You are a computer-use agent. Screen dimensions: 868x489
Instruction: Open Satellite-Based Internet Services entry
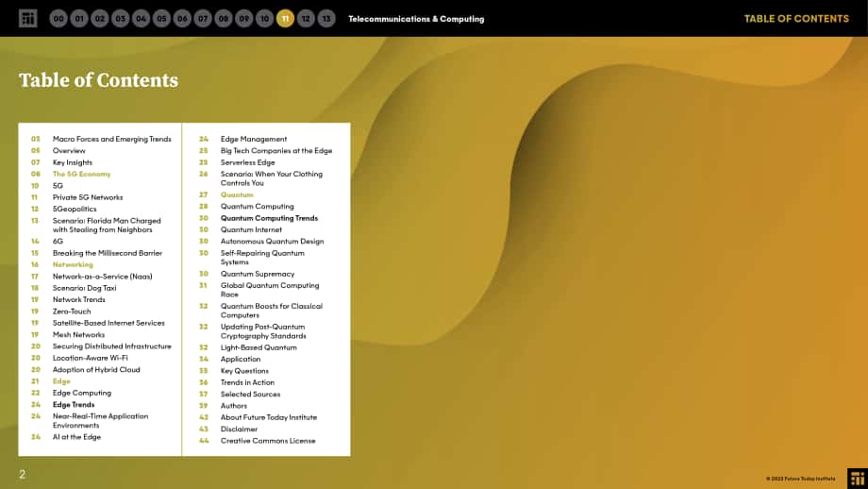pos(108,323)
